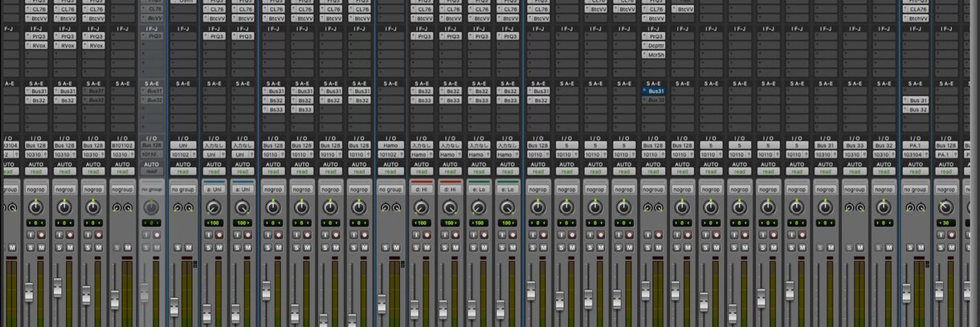Open automation mode selector on the B101102 track

122,171
